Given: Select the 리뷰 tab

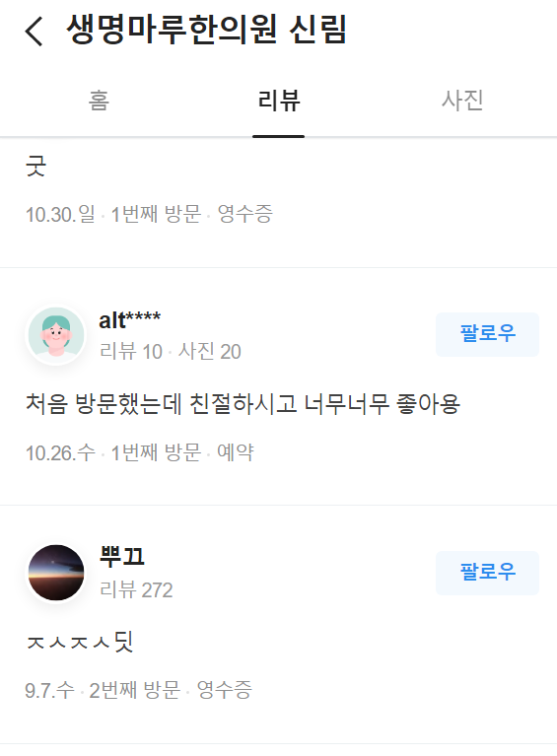Looking at the screenshot, I should tap(279, 101).
